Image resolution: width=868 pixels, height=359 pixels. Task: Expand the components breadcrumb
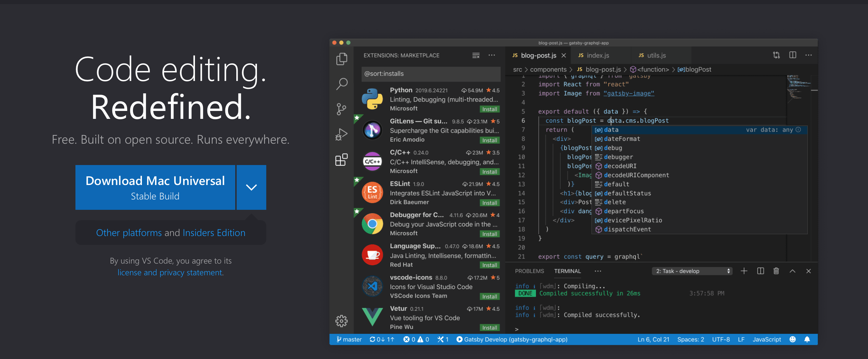(548, 69)
